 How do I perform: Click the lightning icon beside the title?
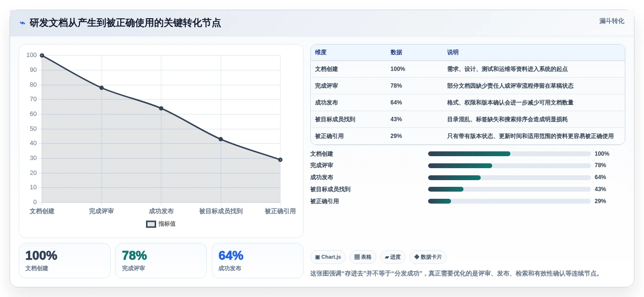click(x=23, y=23)
